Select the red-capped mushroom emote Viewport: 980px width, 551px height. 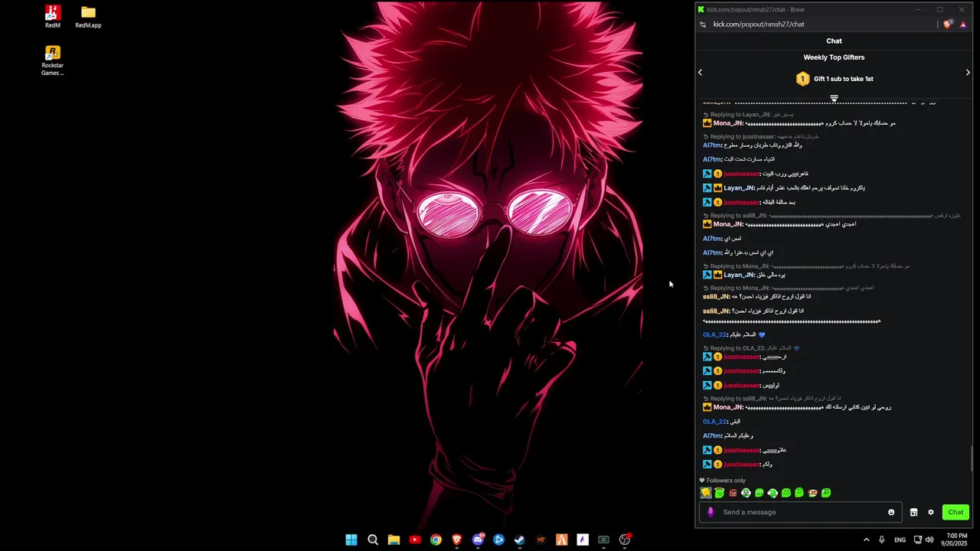[x=812, y=493]
